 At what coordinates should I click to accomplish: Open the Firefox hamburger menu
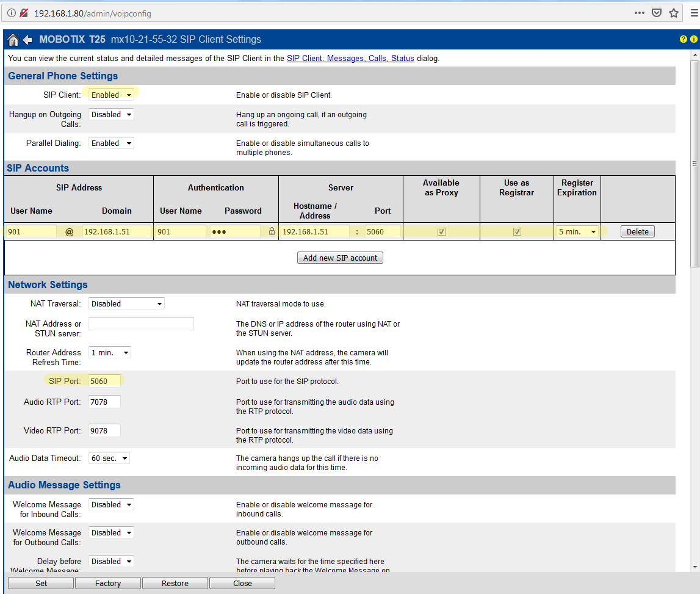695,13
